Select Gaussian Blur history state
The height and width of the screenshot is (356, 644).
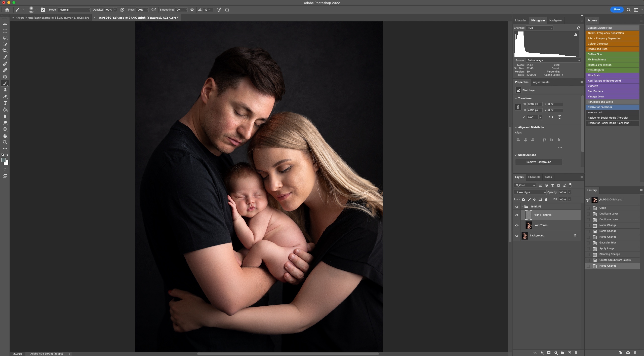point(608,242)
